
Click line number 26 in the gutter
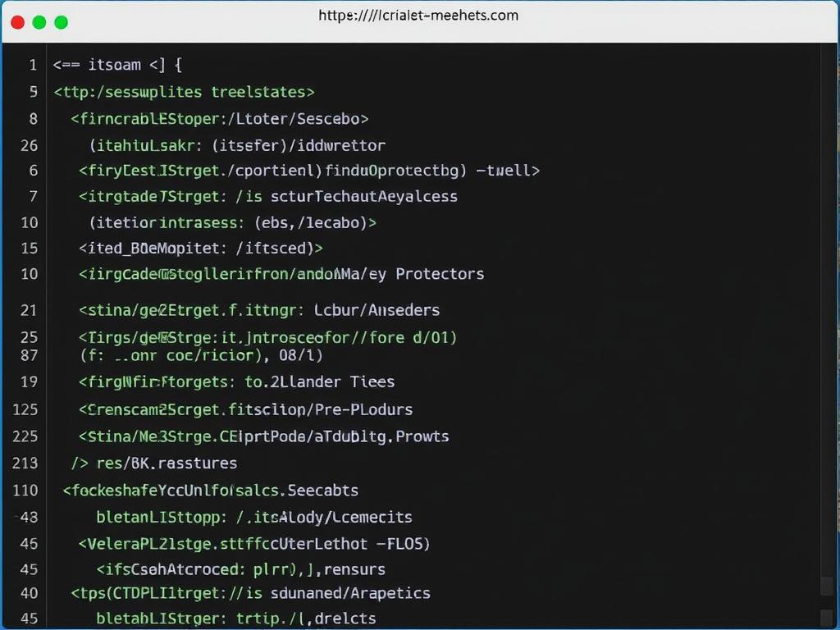29,146
